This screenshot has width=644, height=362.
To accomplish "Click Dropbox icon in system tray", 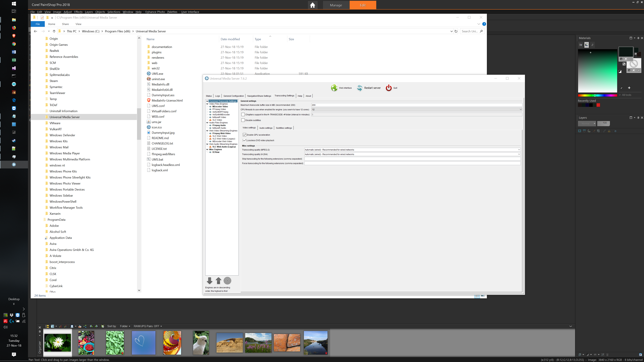I will point(12,315).
